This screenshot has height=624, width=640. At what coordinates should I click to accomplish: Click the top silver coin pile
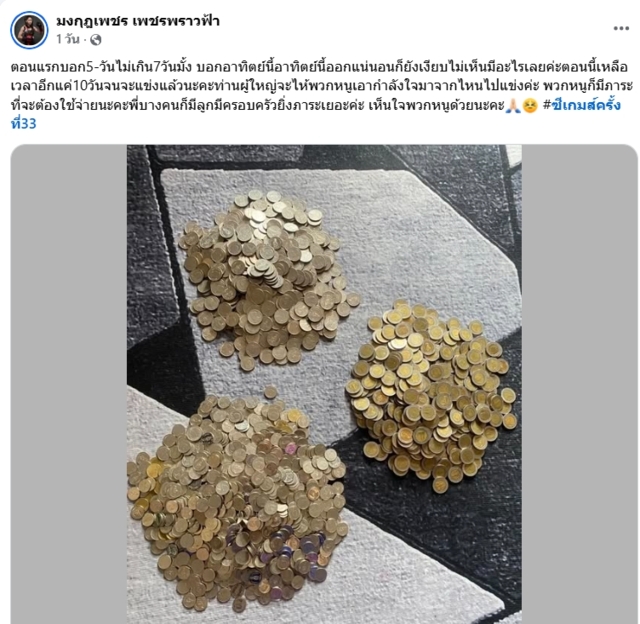click(269, 279)
